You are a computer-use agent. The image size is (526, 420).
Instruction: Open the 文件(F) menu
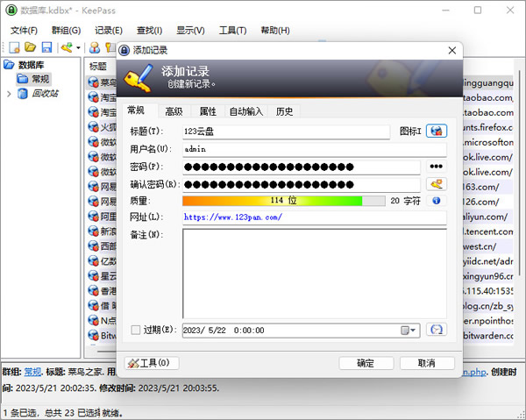(x=24, y=31)
